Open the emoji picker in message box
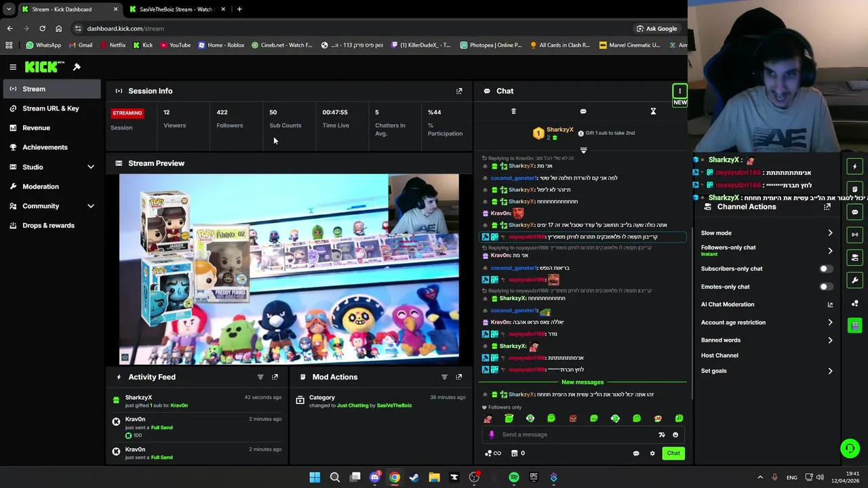 pos(675,435)
